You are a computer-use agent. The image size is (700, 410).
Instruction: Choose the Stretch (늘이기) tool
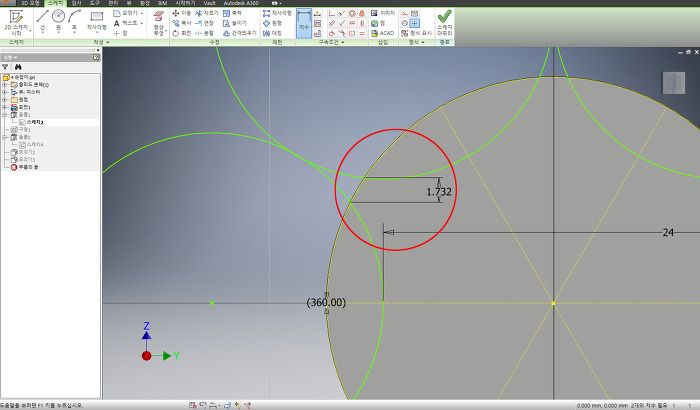click(x=235, y=23)
